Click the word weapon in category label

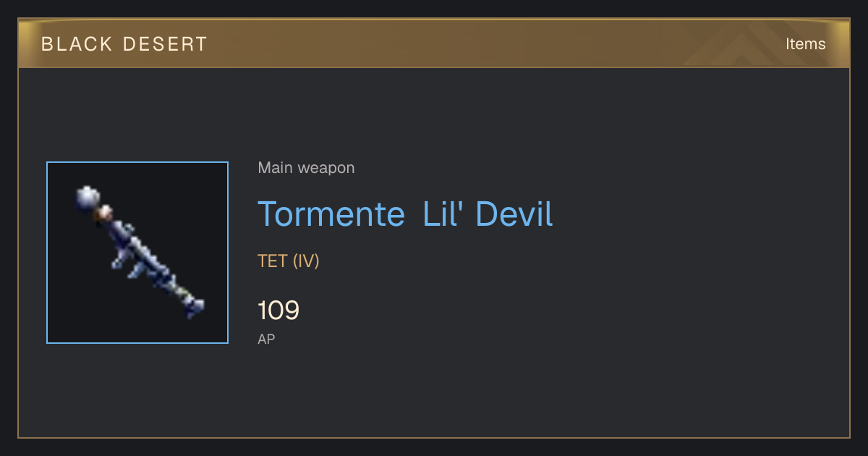[x=327, y=169]
